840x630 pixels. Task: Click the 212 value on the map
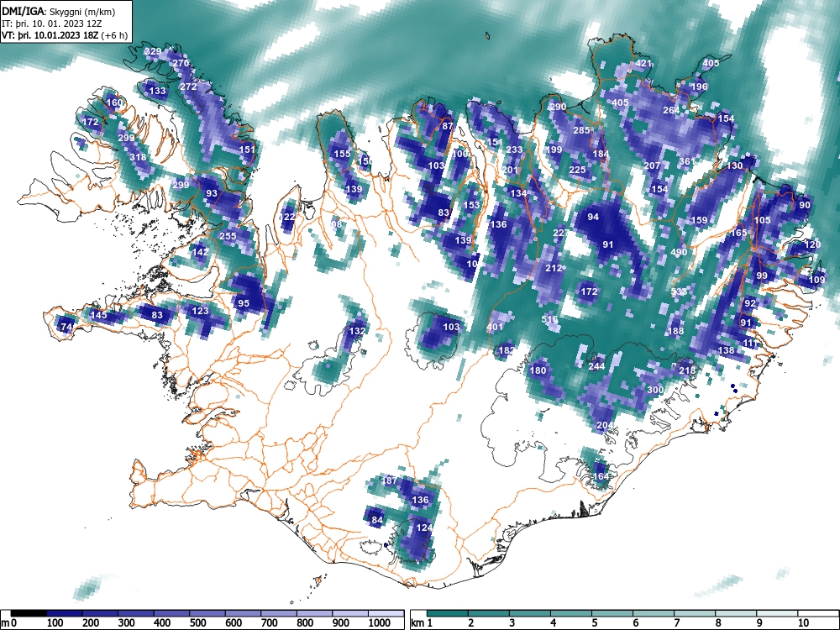click(x=554, y=268)
